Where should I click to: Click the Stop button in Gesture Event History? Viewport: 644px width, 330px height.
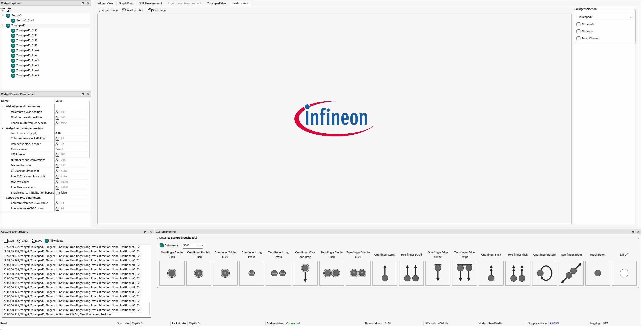9,241
